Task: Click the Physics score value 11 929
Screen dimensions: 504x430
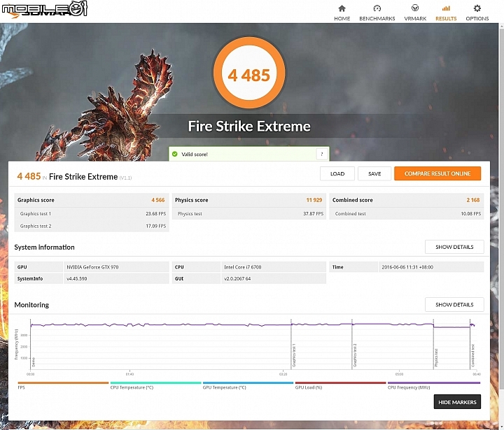Action: [x=314, y=200]
